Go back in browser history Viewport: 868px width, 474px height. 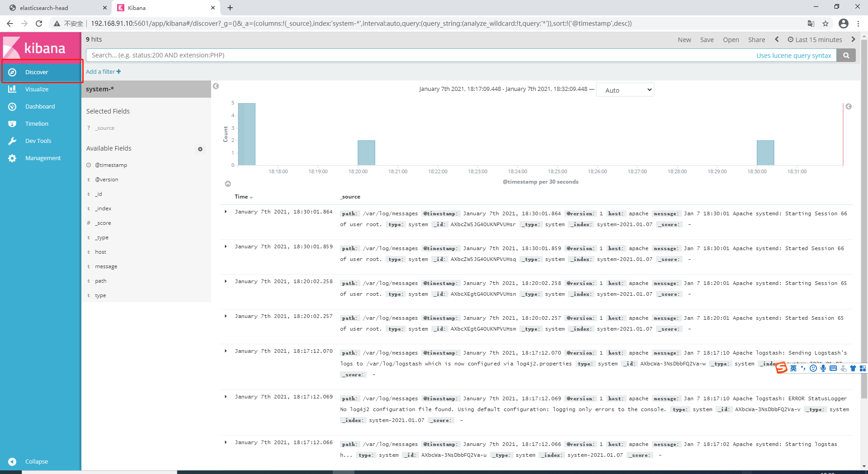[10, 24]
